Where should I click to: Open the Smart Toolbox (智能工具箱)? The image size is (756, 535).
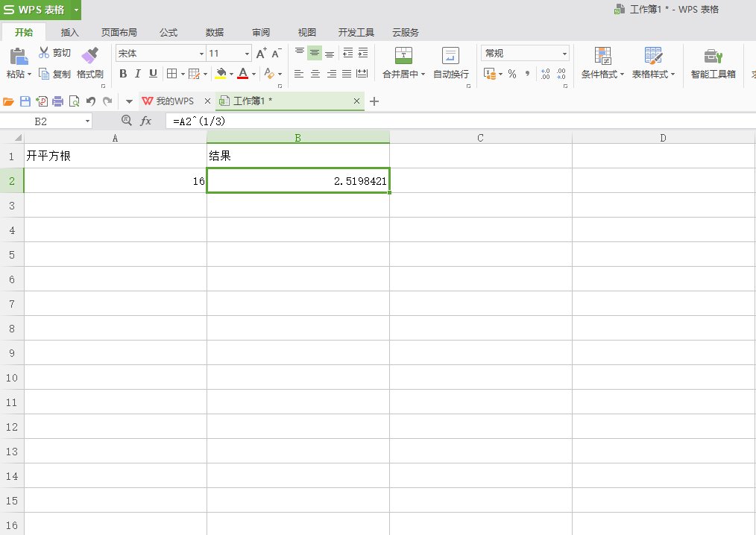[713, 63]
